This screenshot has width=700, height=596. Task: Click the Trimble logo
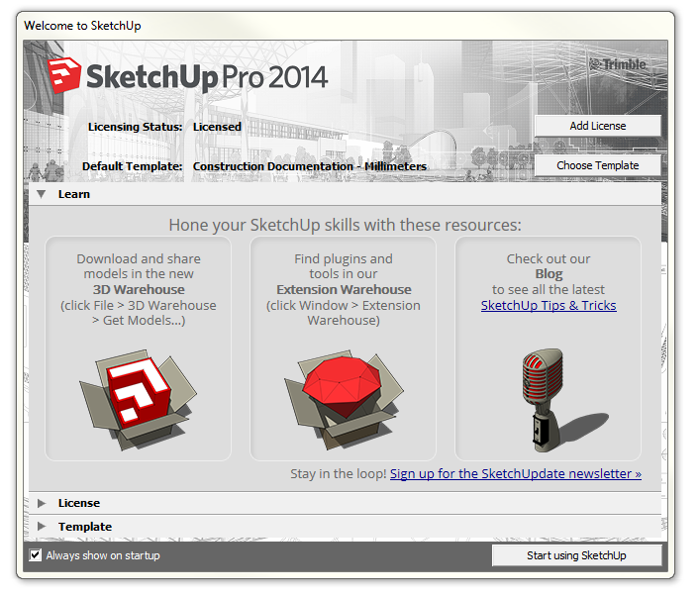[x=618, y=64]
